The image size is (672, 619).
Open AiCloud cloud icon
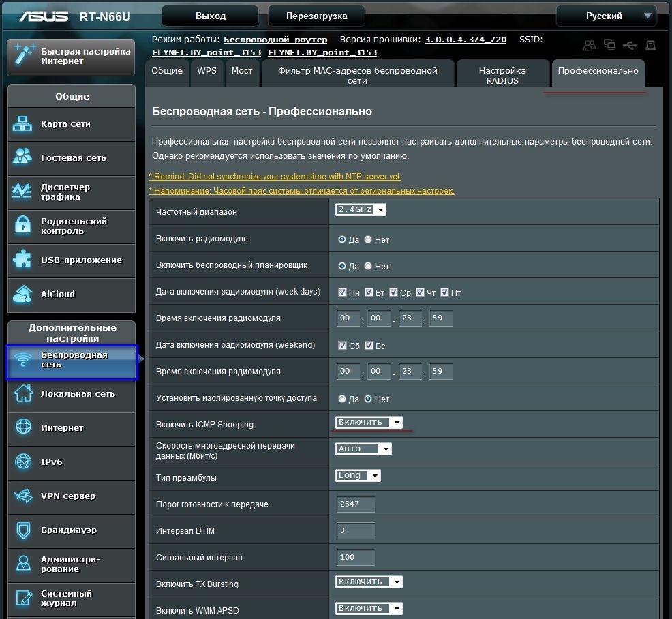coord(22,294)
